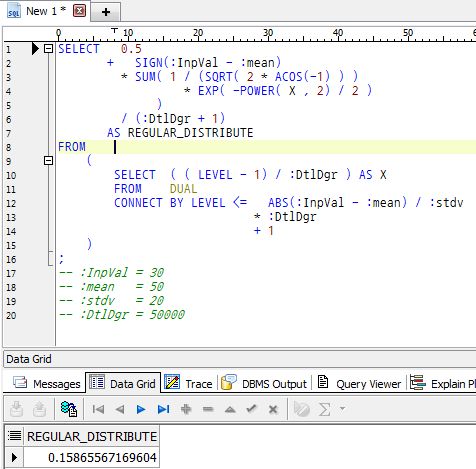Post the edit with checkmark icon

point(251,409)
